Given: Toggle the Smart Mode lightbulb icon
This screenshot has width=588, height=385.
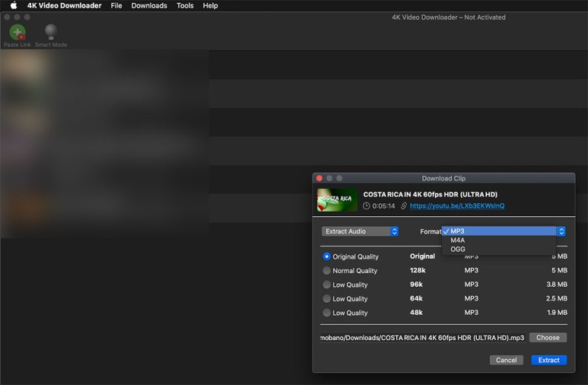Looking at the screenshot, I should pyautogui.click(x=51, y=32).
